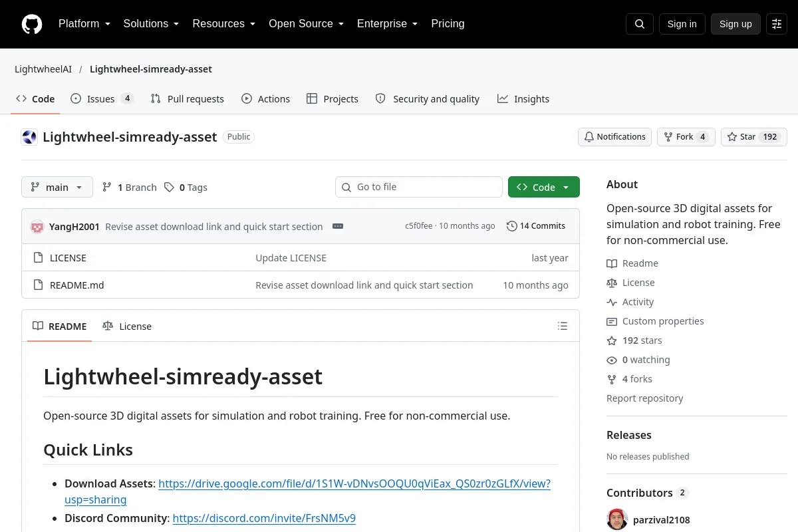Select the License tab in file viewer
This screenshot has width=798, height=532.
[127, 326]
